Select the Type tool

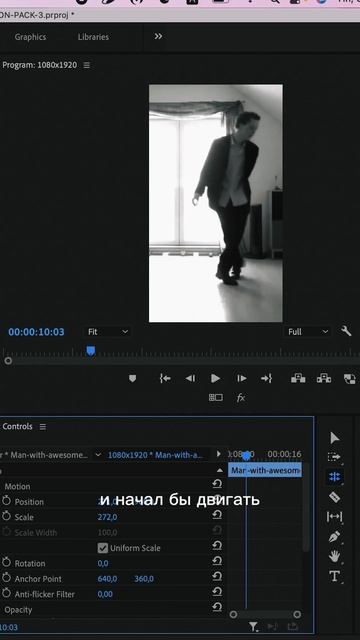[x=334, y=576]
